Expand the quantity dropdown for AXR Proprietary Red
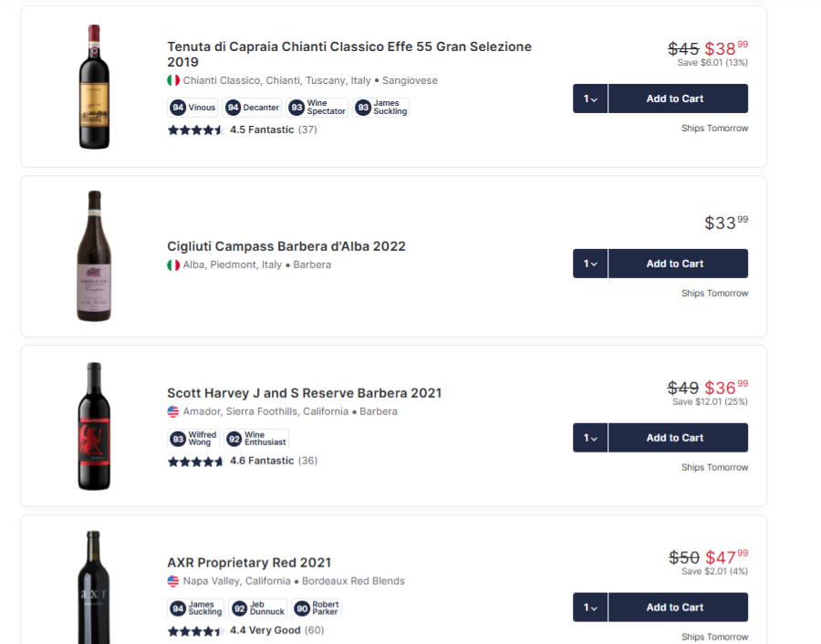The image size is (821, 644). (x=589, y=607)
